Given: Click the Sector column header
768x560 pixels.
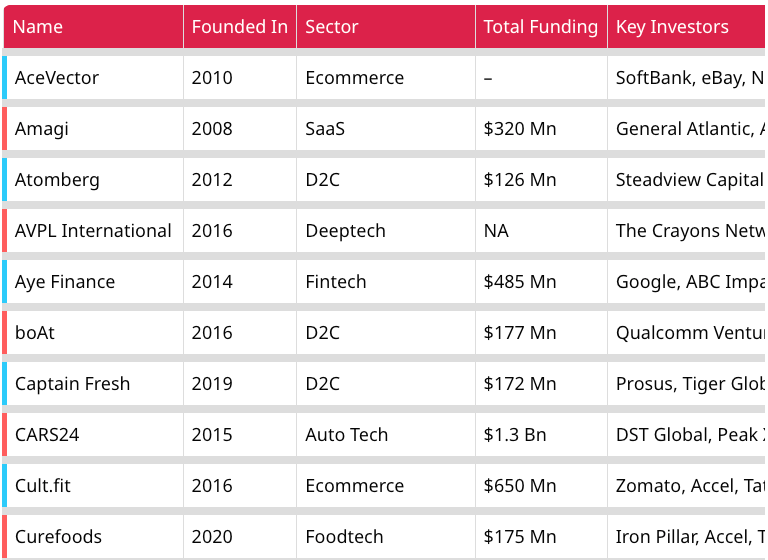Looking at the screenshot, I should coord(332,27).
